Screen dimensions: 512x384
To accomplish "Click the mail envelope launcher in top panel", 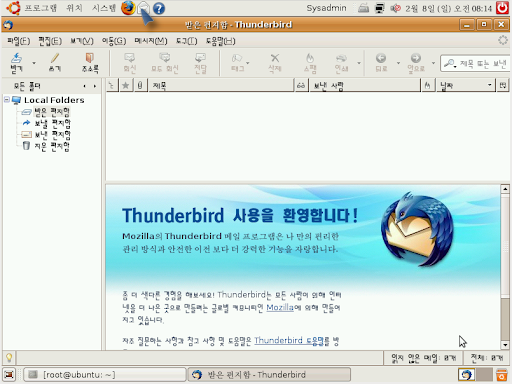I will coord(144,8).
